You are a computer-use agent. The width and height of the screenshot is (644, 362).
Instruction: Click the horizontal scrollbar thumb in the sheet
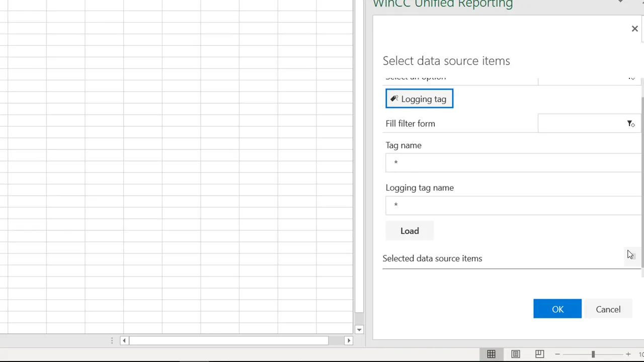229,340
